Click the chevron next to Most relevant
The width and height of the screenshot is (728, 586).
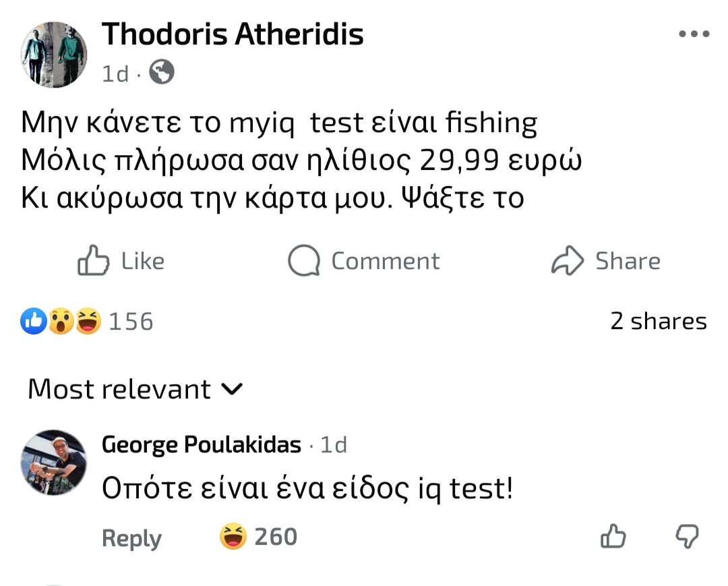(232, 389)
